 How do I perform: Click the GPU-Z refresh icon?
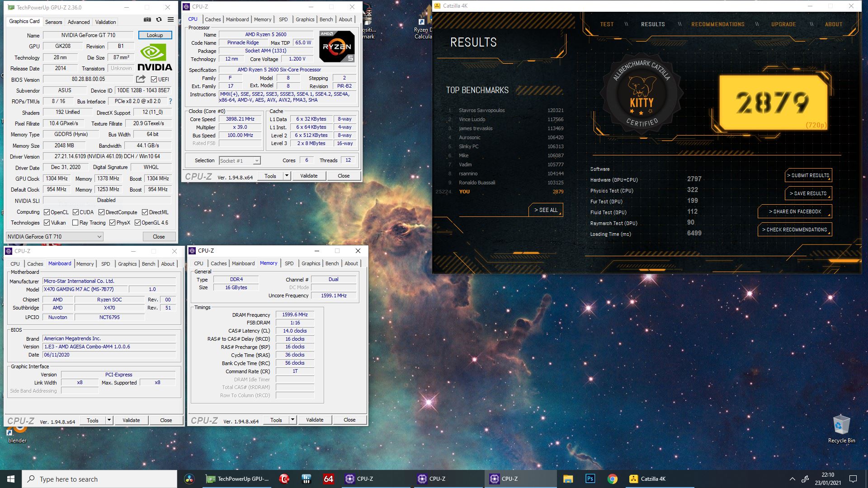[x=159, y=20]
